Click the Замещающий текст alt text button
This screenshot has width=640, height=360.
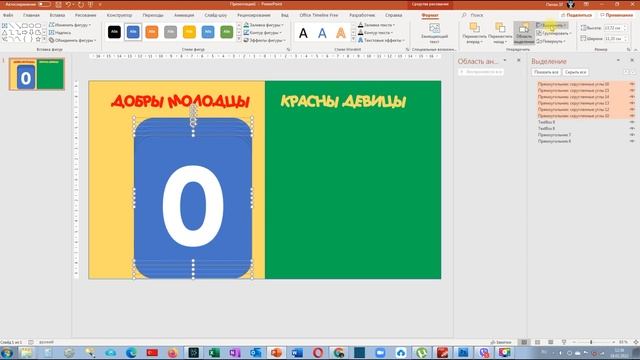pos(434,33)
